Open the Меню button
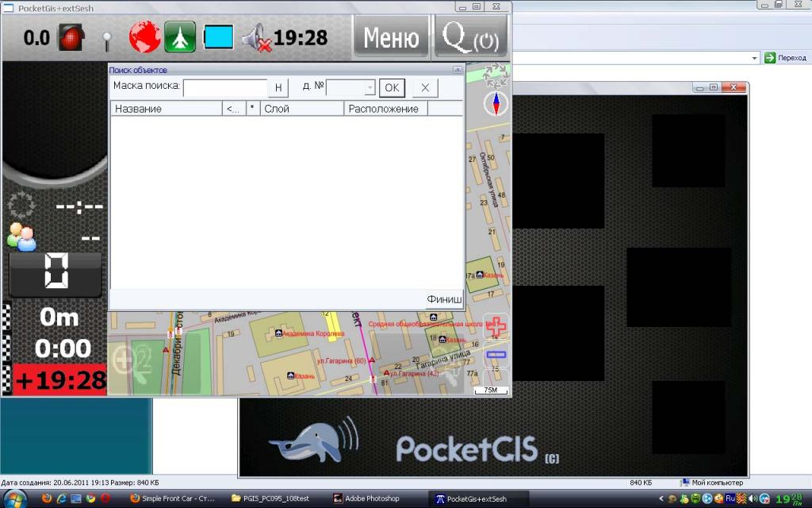Screen dimensions: 812x508 click(392, 37)
